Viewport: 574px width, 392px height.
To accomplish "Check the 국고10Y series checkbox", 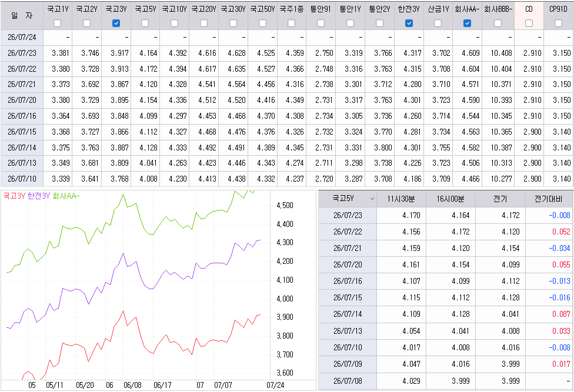I will pos(175,24).
